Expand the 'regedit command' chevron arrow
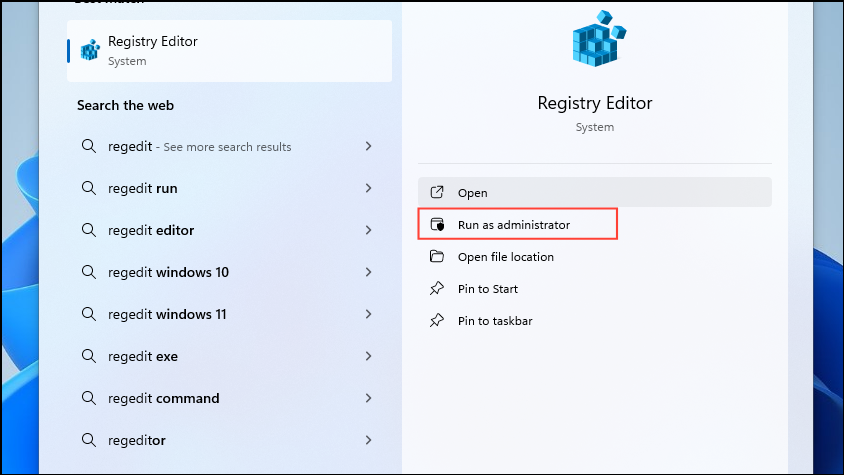 368,398
